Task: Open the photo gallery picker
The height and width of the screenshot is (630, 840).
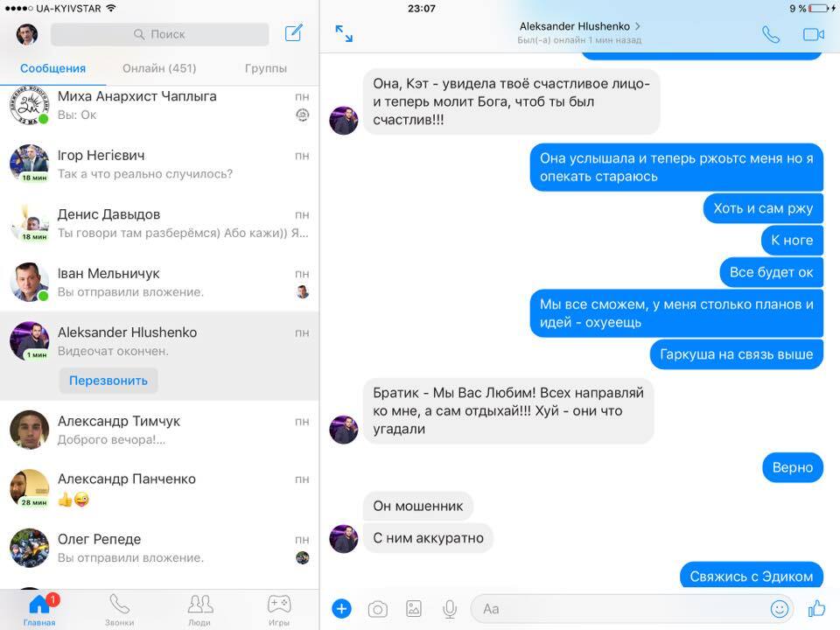Action: point(414,608)
